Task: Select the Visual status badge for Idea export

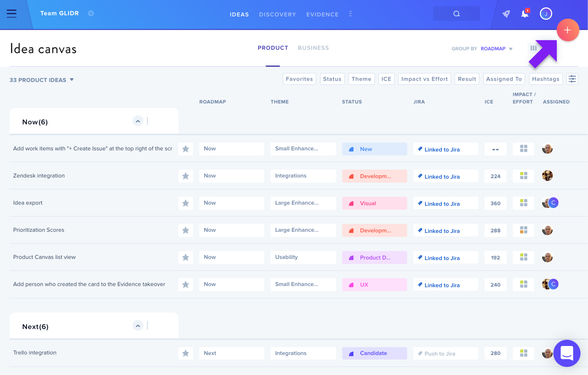Action: point(374,203)
